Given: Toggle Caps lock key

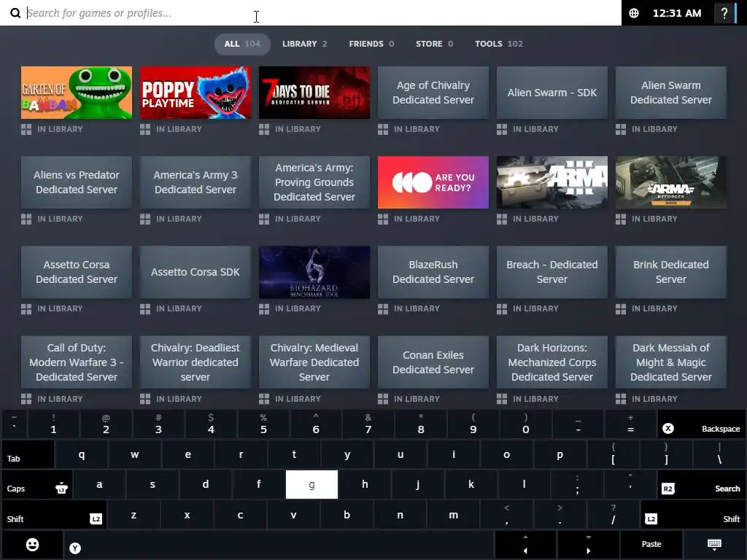Looking at the screenshot, I should tap(37, 485).
